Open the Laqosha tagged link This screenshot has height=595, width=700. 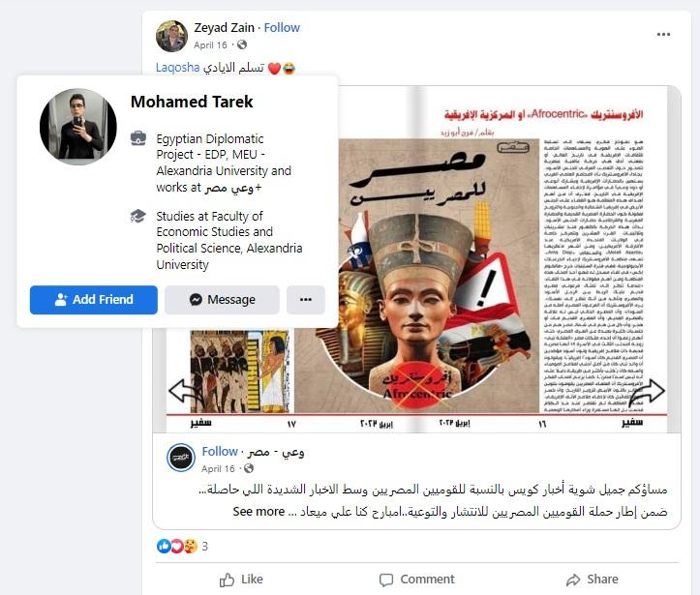click(178, 68)
